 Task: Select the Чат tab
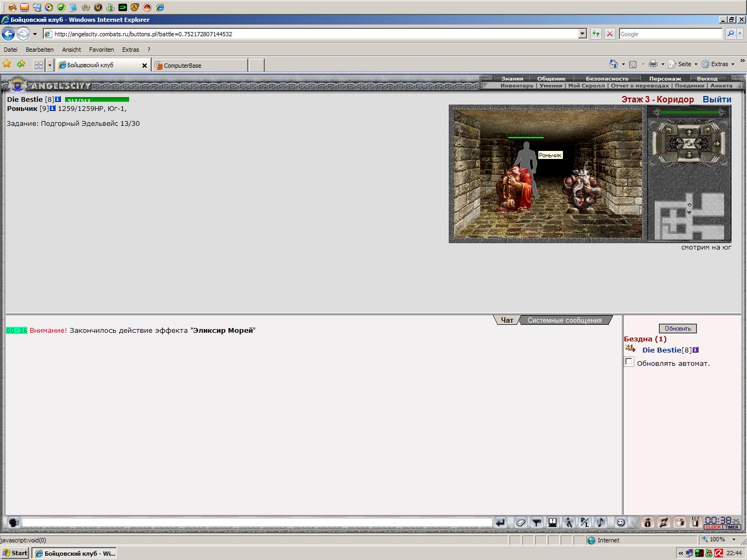click(x=507, y=320)
